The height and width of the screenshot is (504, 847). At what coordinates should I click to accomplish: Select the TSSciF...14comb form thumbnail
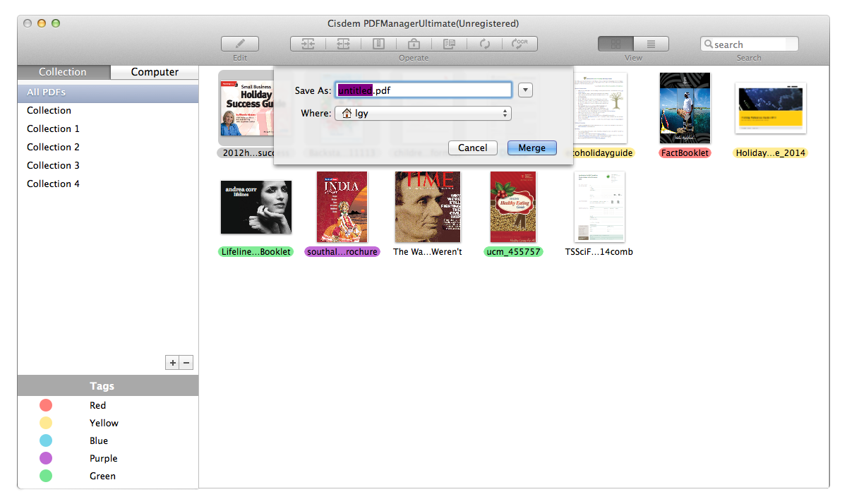599,207
